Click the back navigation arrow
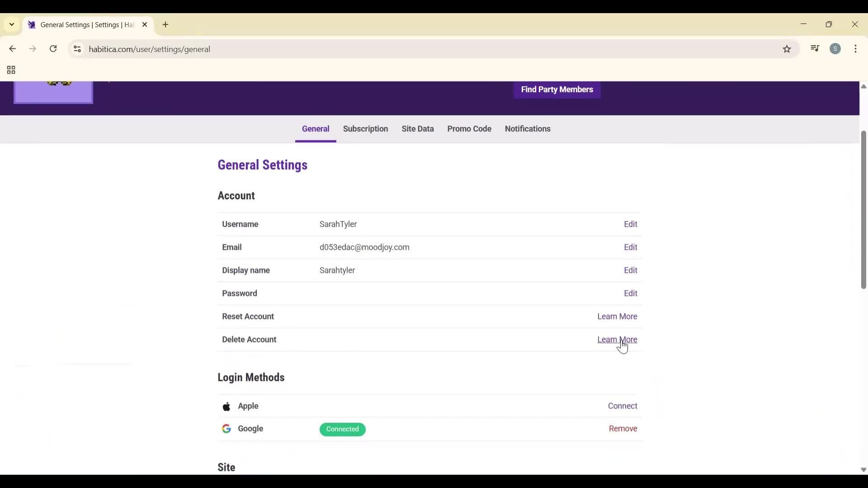The image size is (868, 488). (x=12, y=49)
